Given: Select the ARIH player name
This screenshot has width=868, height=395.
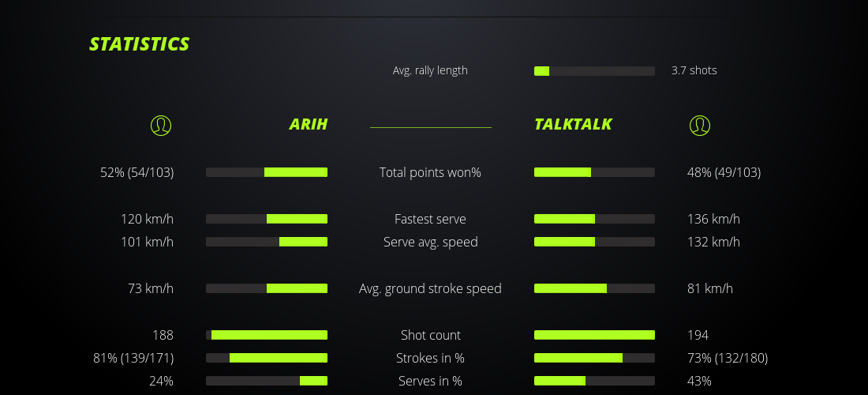Looking at the screenshot, I should coord(308,124).
